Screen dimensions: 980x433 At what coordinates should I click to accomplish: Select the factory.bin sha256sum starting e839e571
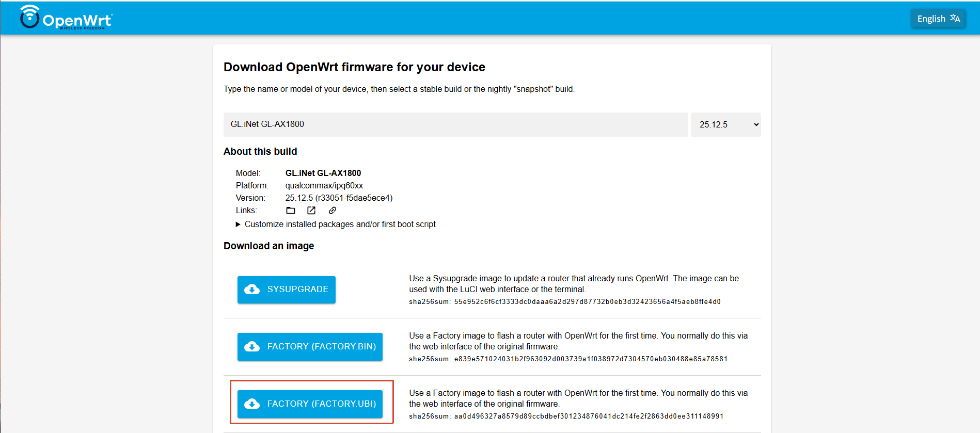coord(591,359)
